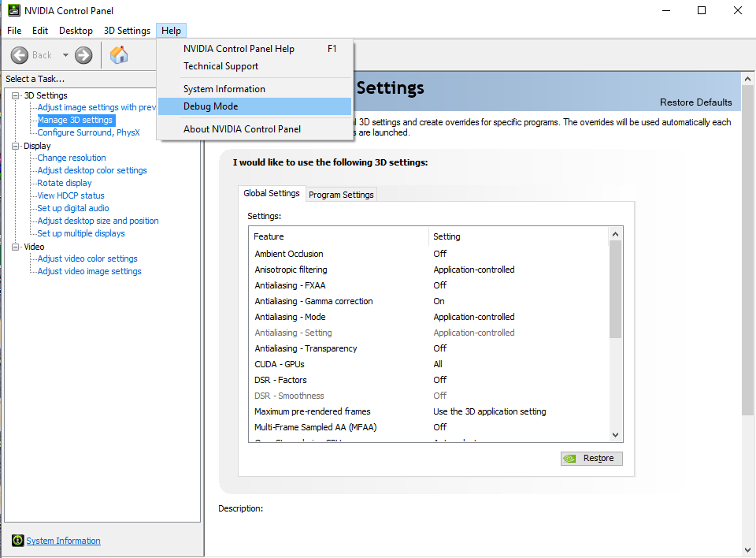Select Manage 3D settings task
The width and height of the screenshot is (756, 558).
coord(76,120)
